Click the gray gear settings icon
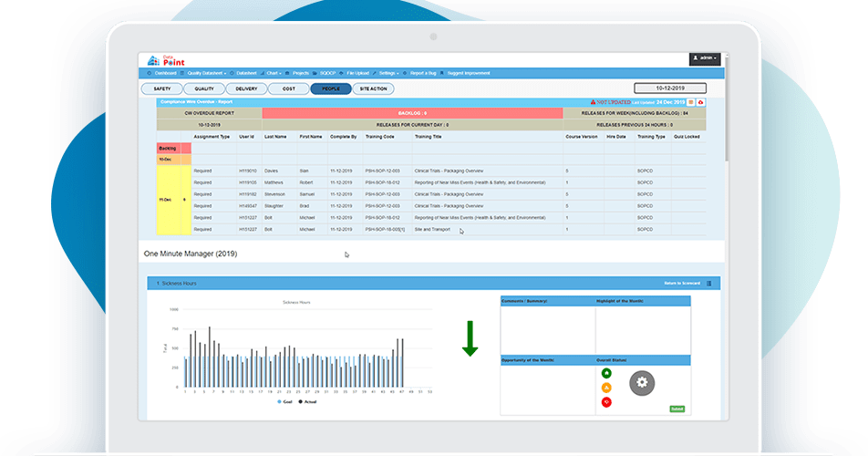 (642, 383)
